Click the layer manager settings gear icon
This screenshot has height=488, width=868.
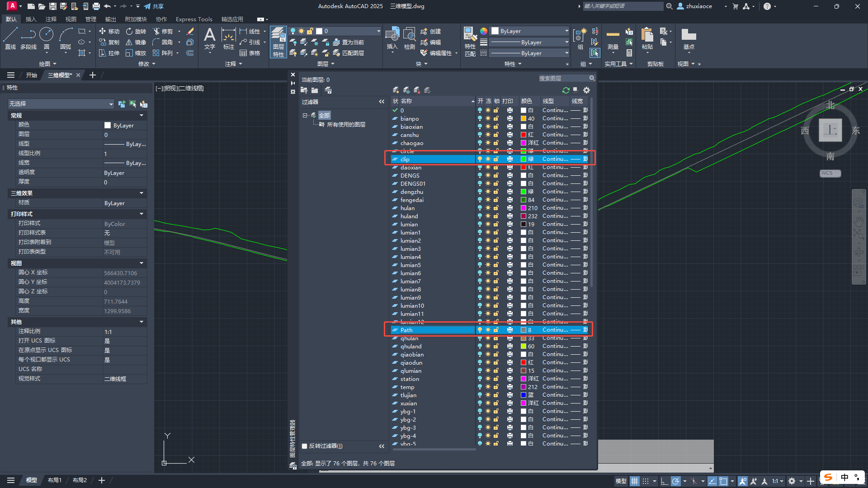tap(586, 90)
